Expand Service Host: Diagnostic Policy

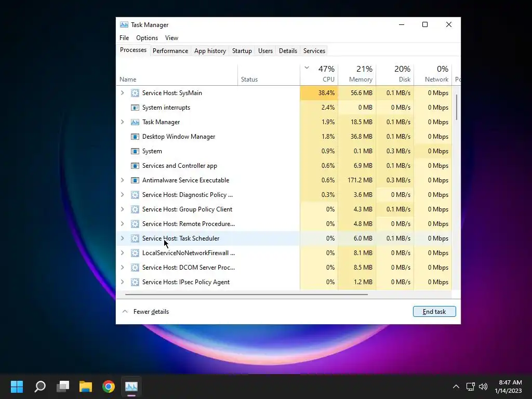[123, 195]
